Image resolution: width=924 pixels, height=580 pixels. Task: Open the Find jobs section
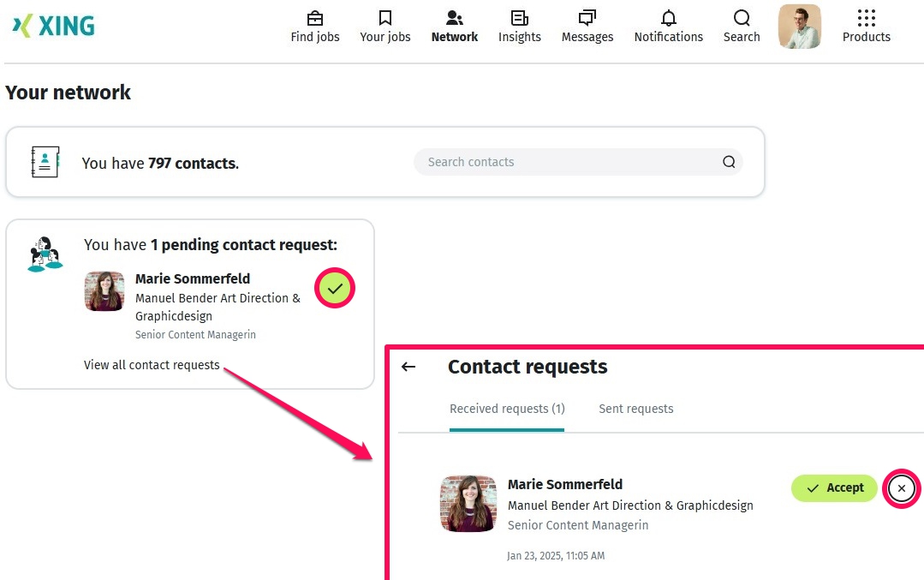click(x=314, y=26)
